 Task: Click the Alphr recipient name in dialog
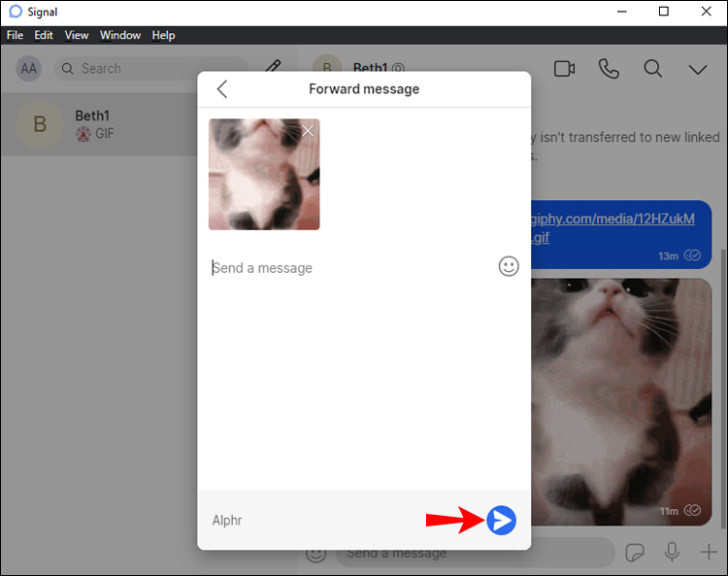227,521
